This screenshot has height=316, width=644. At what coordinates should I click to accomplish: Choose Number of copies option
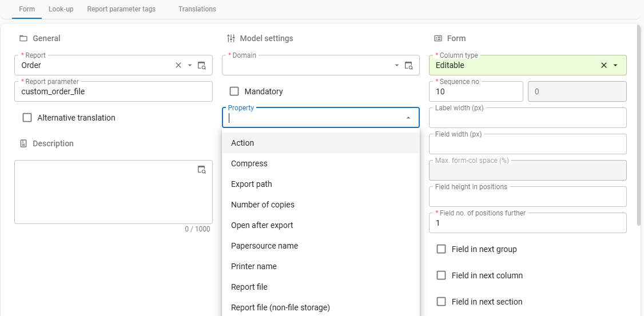pyautogui.click(x=321, y=205)
